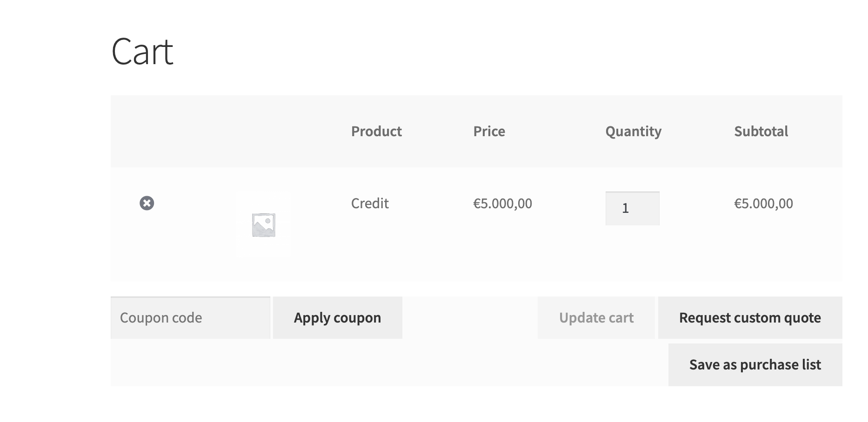
Task: Select the Quantity column header
Action: 634,132
